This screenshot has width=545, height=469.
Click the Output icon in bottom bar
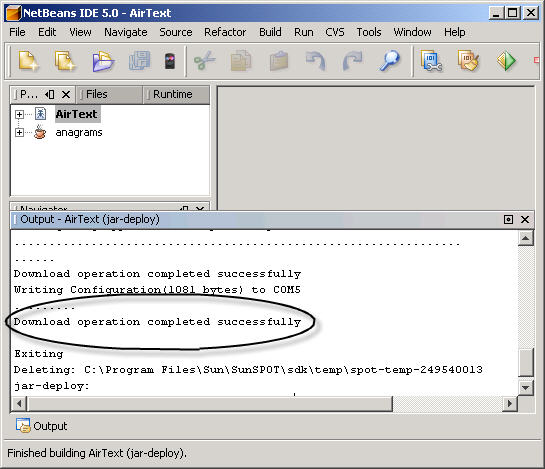(23, 426)
